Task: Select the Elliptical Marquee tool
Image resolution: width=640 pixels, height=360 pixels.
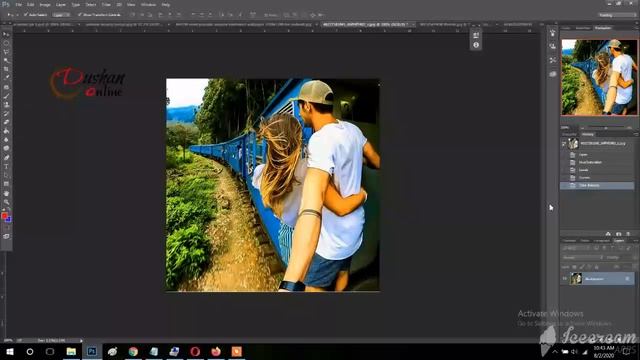Action: [x=6, y=43]
